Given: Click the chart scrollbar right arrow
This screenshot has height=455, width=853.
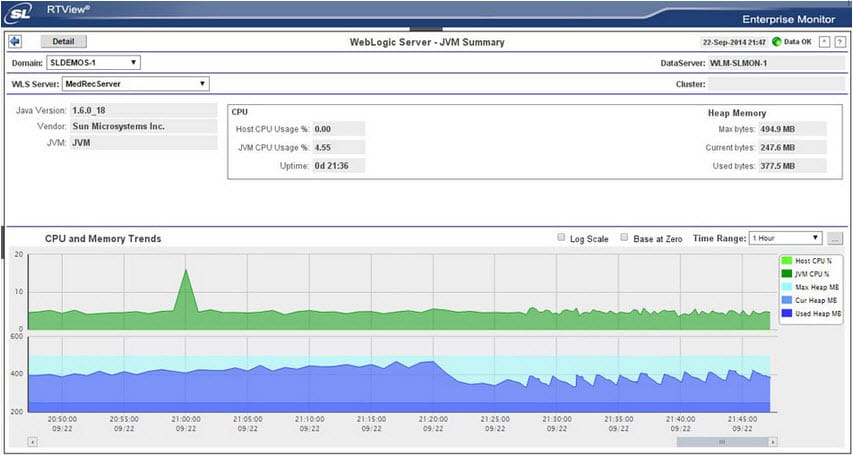Looking at the screenshot, I should (772, 442).
